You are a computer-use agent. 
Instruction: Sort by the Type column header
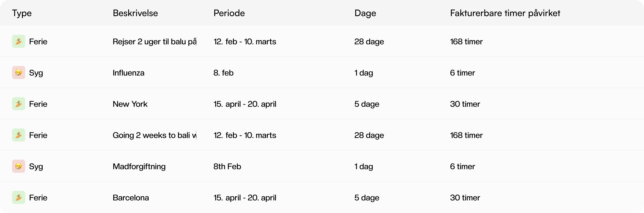coord(22,13)
